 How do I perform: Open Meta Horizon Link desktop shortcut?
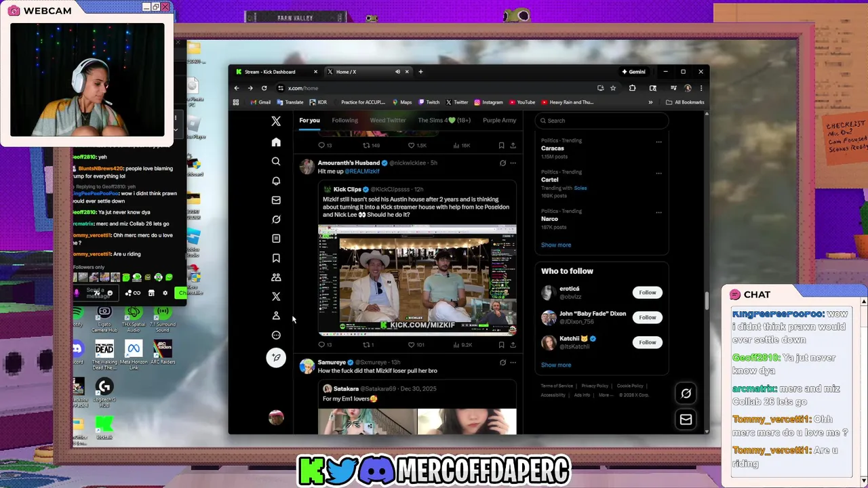(134, 352)
